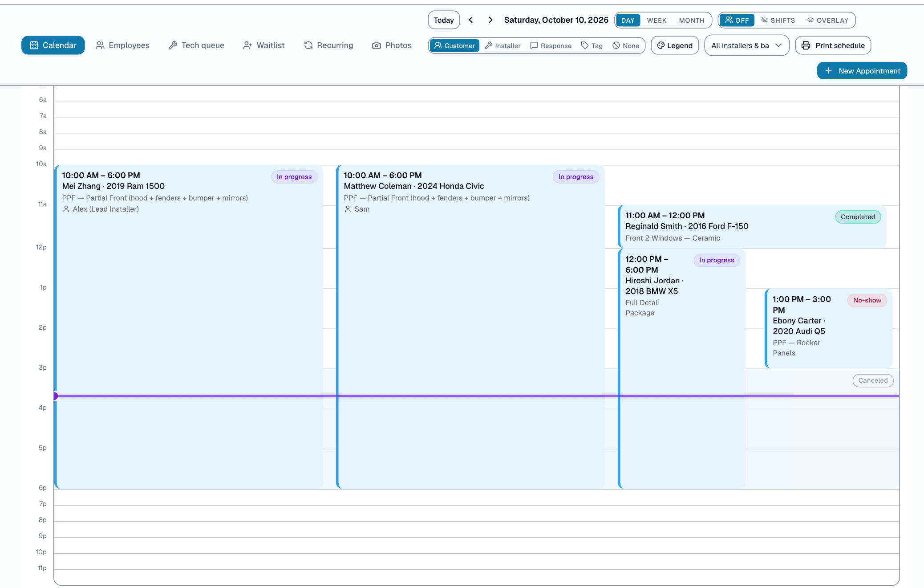Open Ebony Carter 2020 Audi Q5 appointment
This screenshot has width=924, height=588.
829,329
